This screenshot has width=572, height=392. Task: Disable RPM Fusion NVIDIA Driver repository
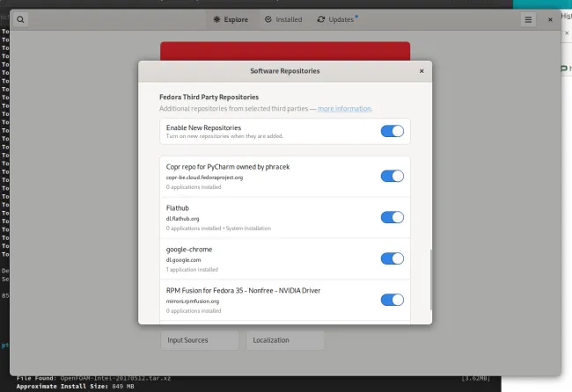tap(392, 300)
